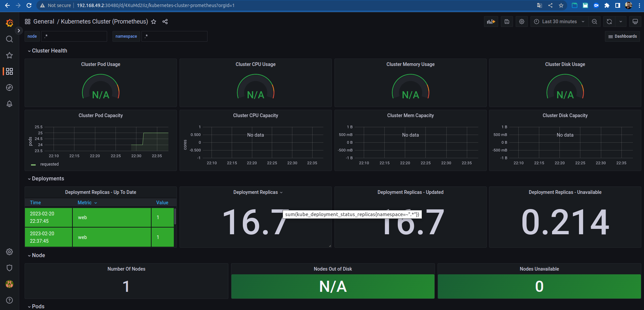Collapse the Node row
The width and height of the screenshot is (644, 310).
[36, 255]
